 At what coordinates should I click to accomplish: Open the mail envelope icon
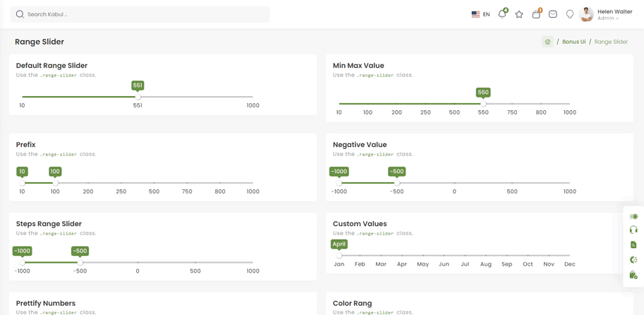553,14
